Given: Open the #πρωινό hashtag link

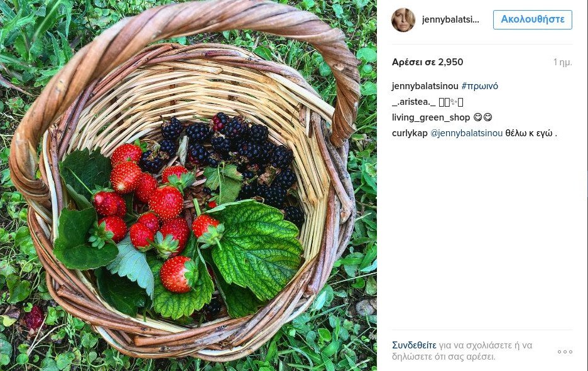Looking at the screenshot, I should coord(479,86).
